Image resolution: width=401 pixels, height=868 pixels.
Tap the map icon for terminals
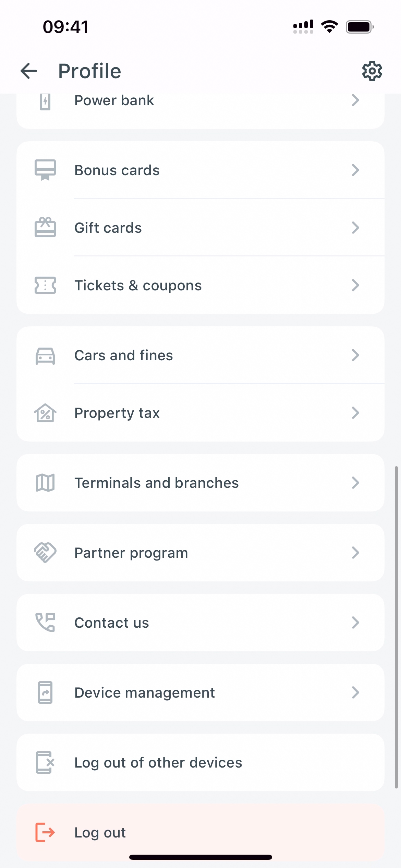click(x=45, y=483)
